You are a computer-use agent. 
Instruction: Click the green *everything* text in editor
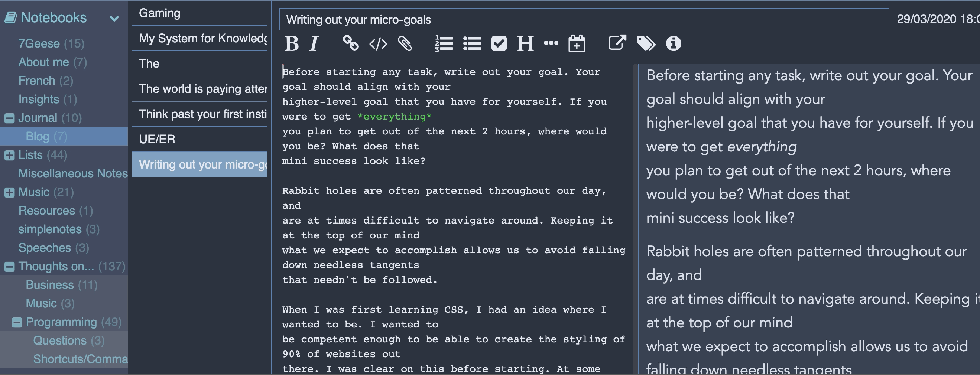tap(395, 117)
